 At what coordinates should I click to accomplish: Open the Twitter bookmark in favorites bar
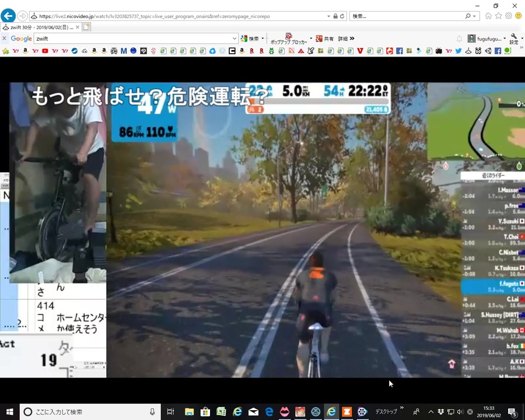click(459, 51)
